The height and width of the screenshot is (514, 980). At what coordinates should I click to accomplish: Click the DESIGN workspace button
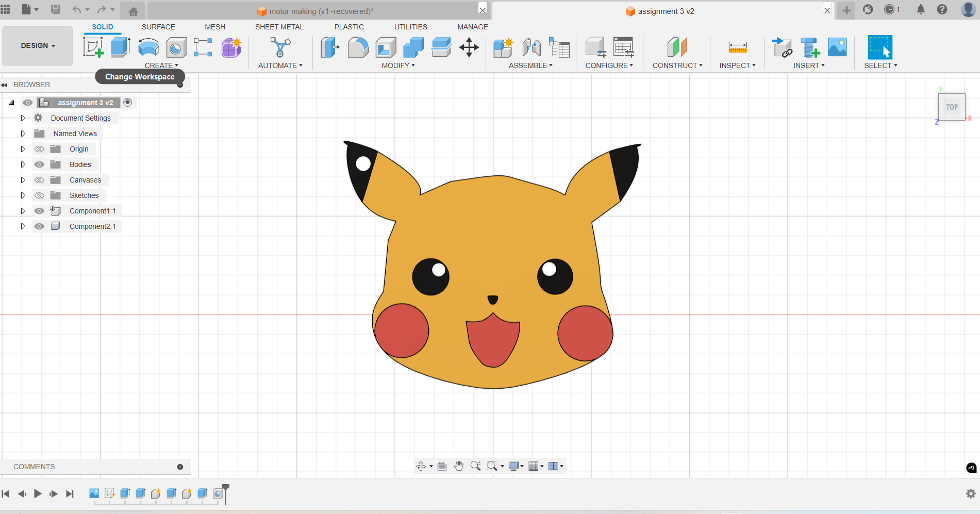(x=37, y=45)
